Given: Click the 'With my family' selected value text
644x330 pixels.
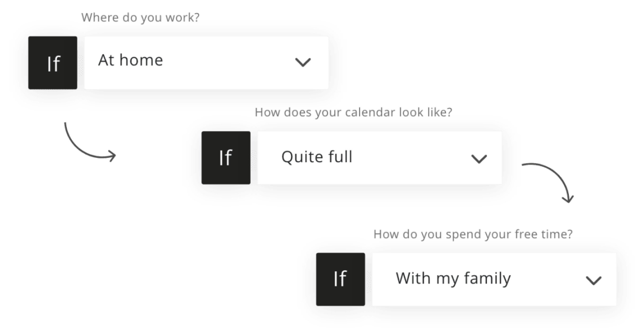Looking at the screenshot, I should [x=453, y=278].
